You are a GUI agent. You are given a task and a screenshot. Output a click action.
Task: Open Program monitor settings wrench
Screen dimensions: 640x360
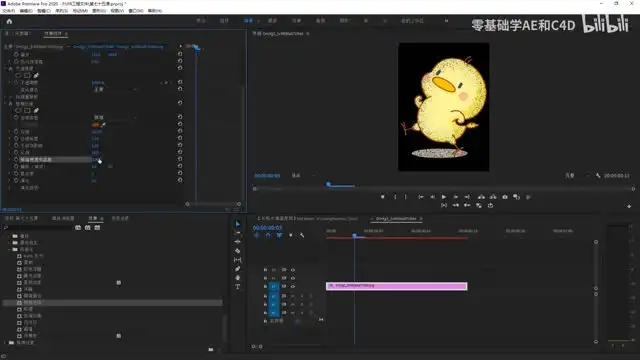[x=598, y=176]
